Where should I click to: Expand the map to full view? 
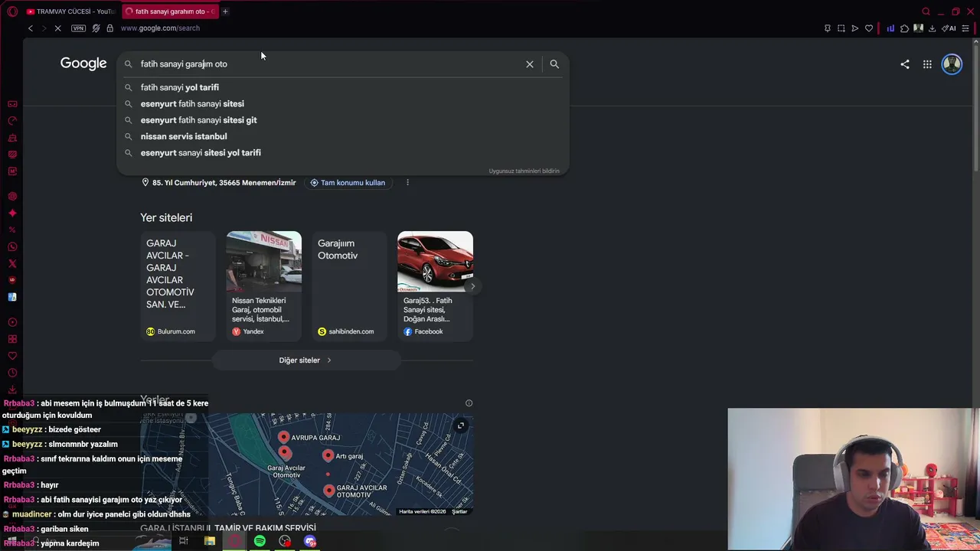pyautogui.click(x=461, y=425)
